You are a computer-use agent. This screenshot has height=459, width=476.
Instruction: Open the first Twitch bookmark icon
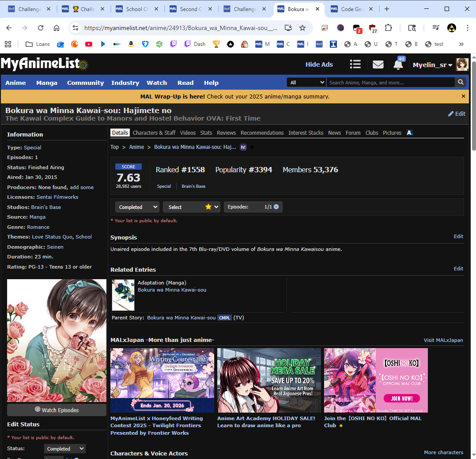click(174, 44)
